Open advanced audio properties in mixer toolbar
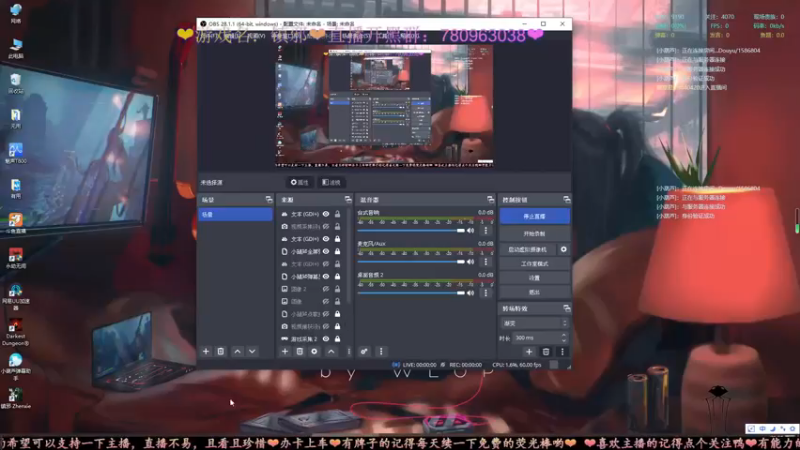 click(x=364, y=352)
